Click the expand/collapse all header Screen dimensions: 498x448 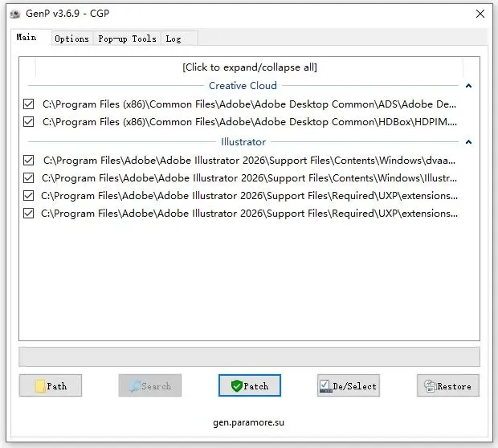point(249,67)
